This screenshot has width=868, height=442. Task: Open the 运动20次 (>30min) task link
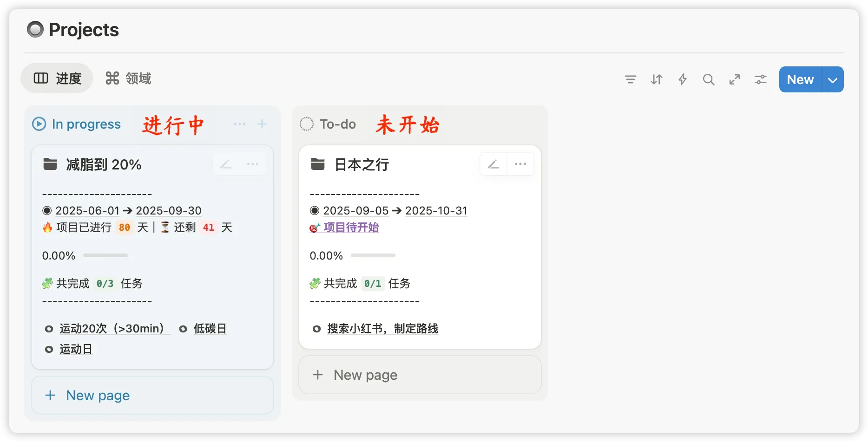[112, 329]
